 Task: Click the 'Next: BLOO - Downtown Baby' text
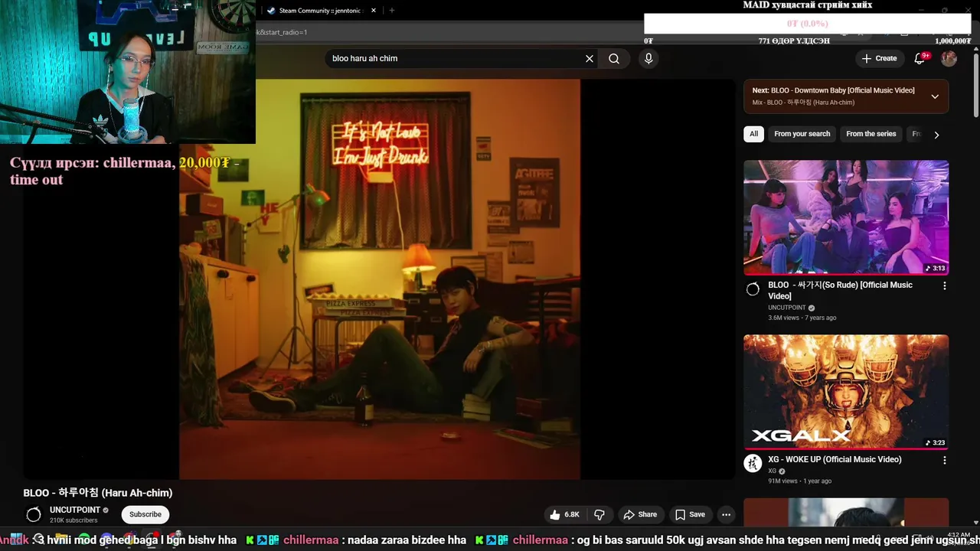click(x=833, y=90)
